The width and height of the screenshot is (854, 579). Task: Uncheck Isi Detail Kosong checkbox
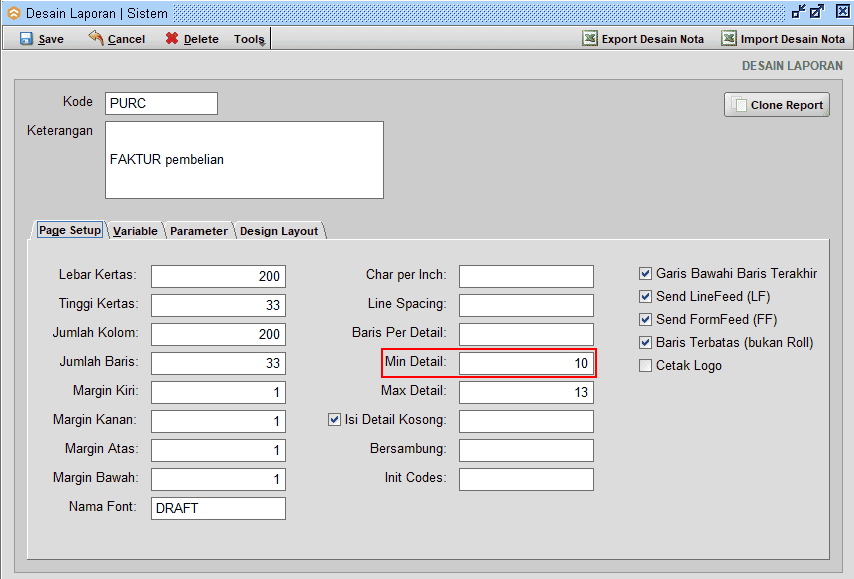click(x=334, y=419)
